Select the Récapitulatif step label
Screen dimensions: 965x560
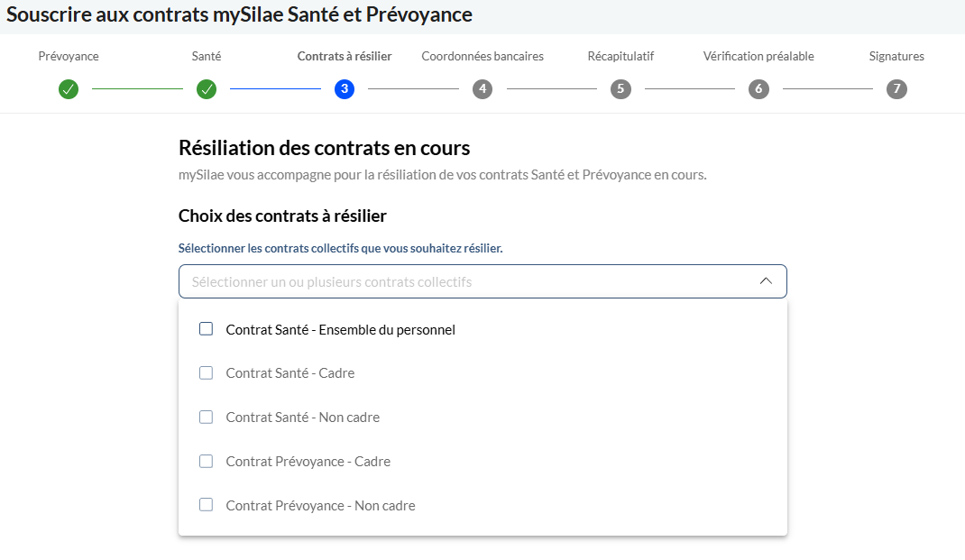pos(620,57)
